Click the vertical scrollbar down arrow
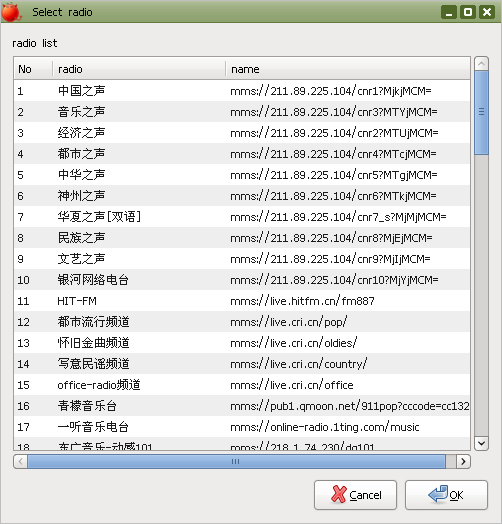The image size is (502, 524). coord(481,443)
